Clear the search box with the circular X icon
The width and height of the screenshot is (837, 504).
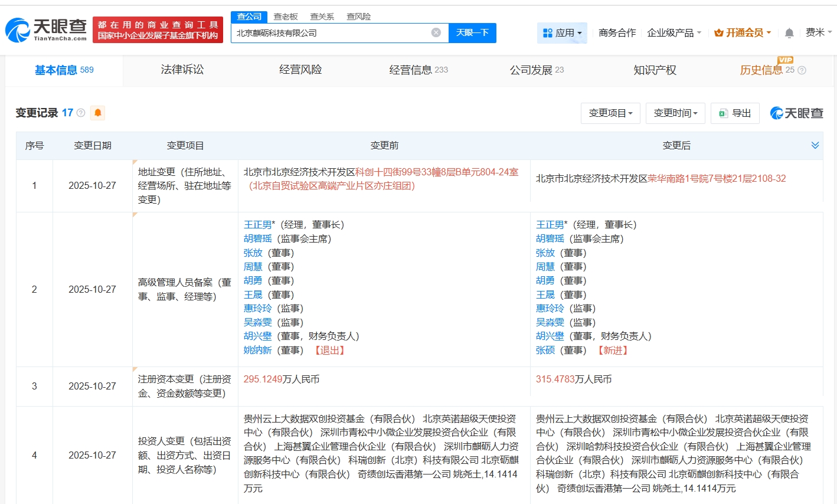click(x=436, y=33)
